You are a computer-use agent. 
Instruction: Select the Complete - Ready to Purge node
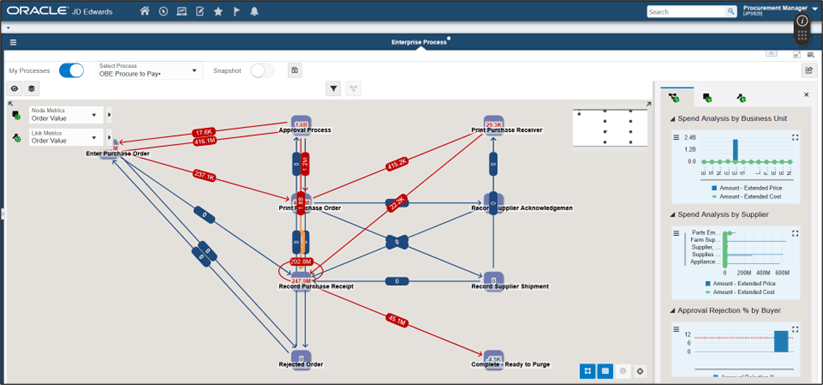pyautogui.click(x=494, y=360)
